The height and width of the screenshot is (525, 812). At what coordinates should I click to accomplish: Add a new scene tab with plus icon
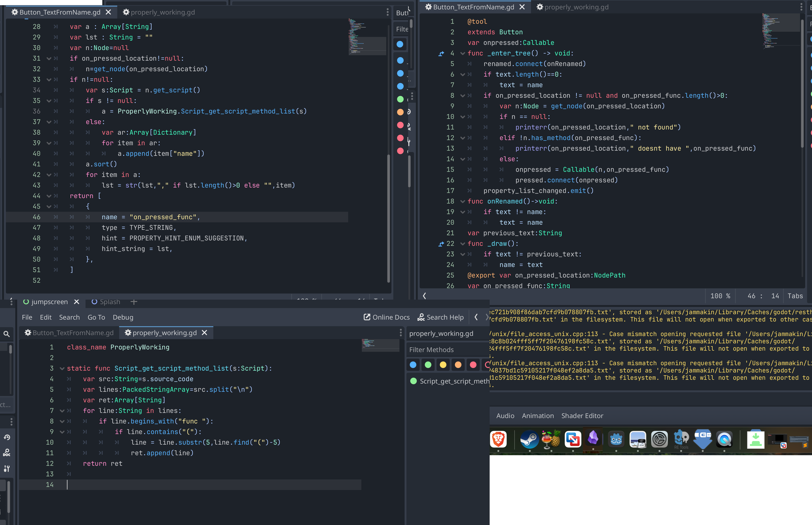134,302
